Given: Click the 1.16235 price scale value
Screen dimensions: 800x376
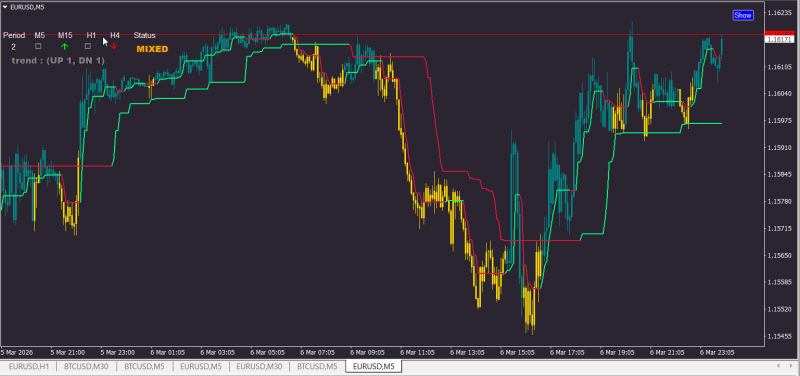Looking at the screenshot, I should (779, 13).
